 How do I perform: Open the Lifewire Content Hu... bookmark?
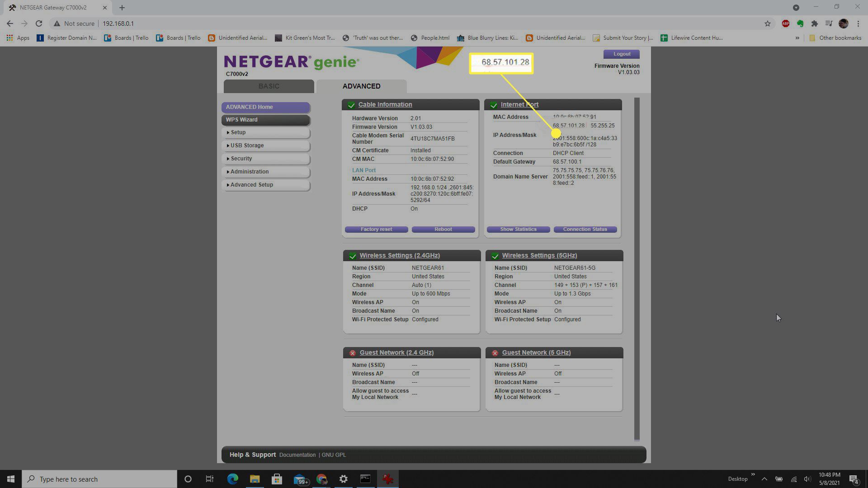(692, 38)
